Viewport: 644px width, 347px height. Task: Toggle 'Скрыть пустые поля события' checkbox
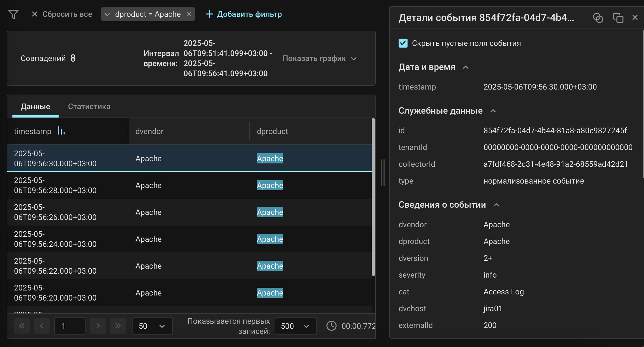point(402,43)
